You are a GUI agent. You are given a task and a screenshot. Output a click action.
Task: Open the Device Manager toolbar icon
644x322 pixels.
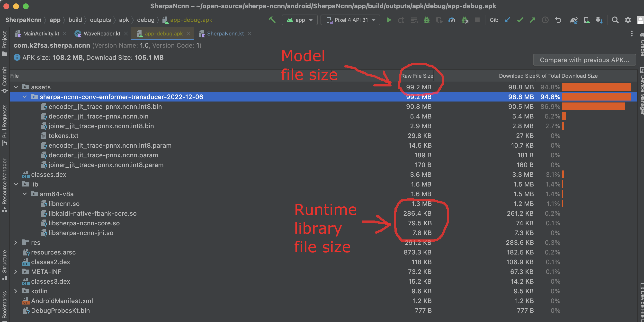click(587, 20)
